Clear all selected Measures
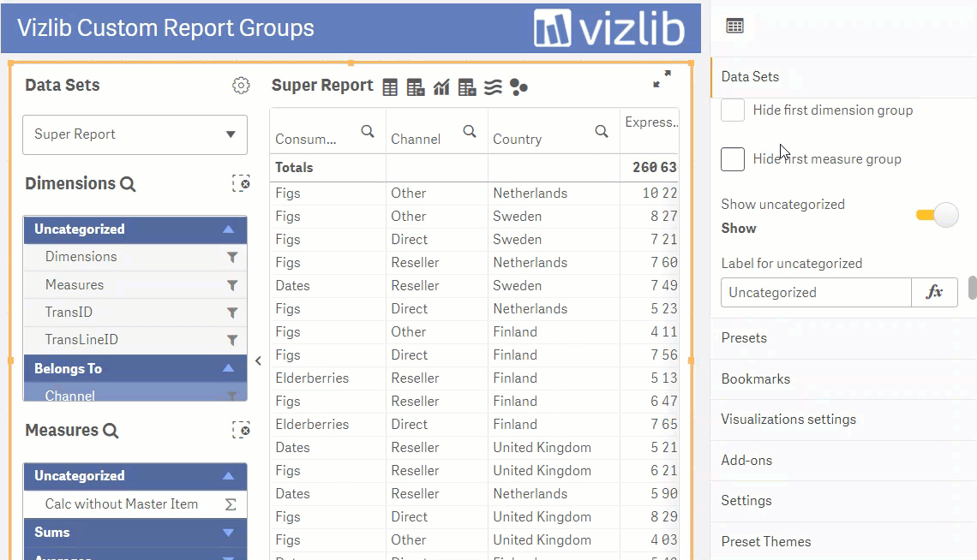Viewport: 977px width, 560px height. click(241, 430)
